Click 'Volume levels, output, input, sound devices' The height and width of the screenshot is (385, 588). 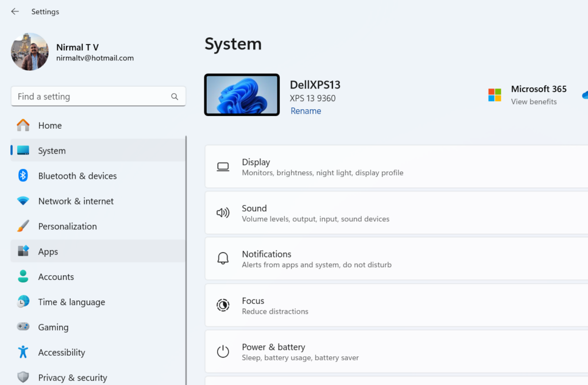(x=315, y=219)
